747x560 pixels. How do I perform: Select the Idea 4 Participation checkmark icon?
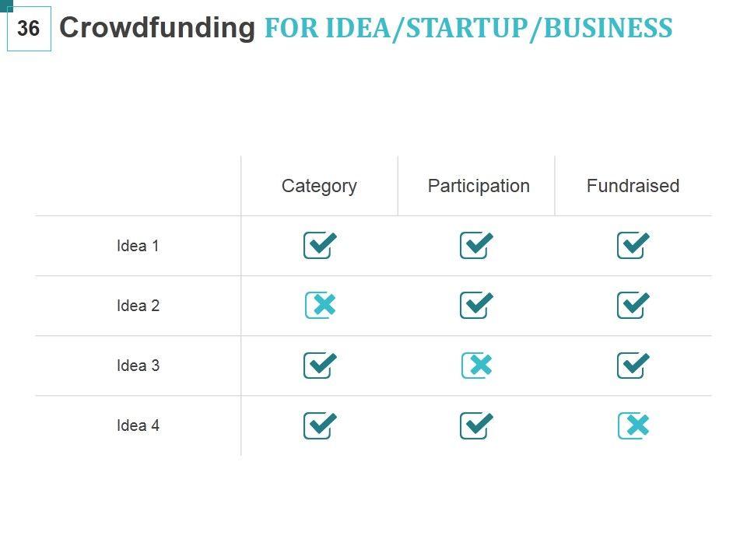pos(476,425)
